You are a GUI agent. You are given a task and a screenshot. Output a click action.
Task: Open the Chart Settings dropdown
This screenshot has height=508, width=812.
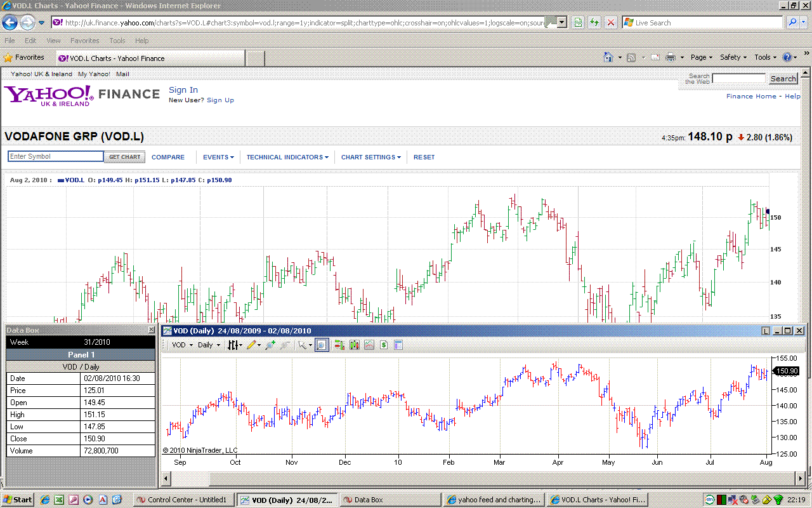tap(370, 157)
